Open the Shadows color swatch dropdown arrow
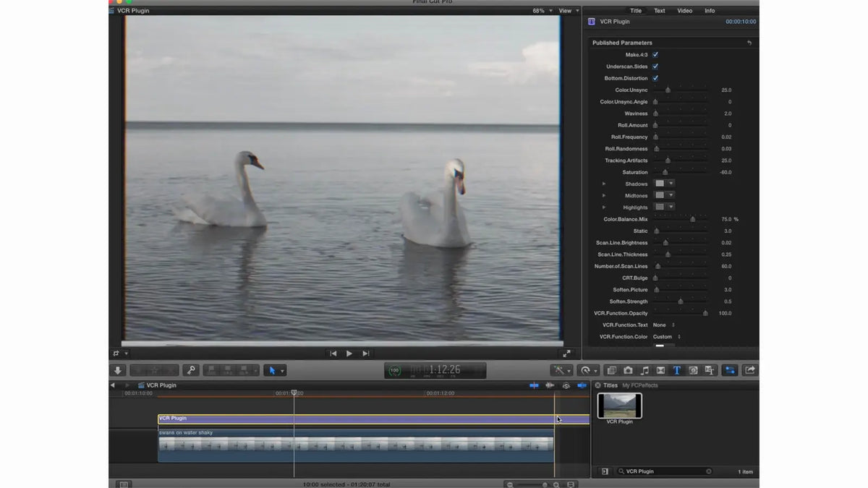The width and height of the screenshot is (868, 488). point(671,184)
